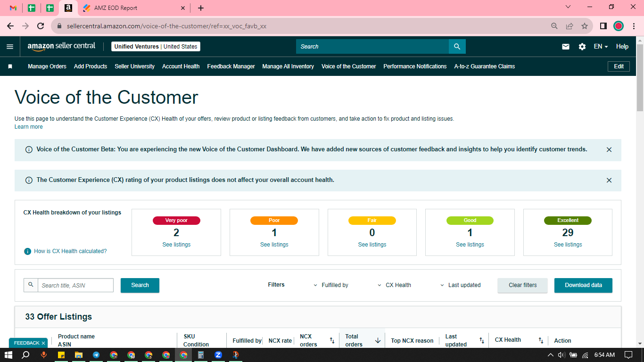Click the Amazon Seller Central logo
This screenshot has height=362, width=644.
point(61,46)
